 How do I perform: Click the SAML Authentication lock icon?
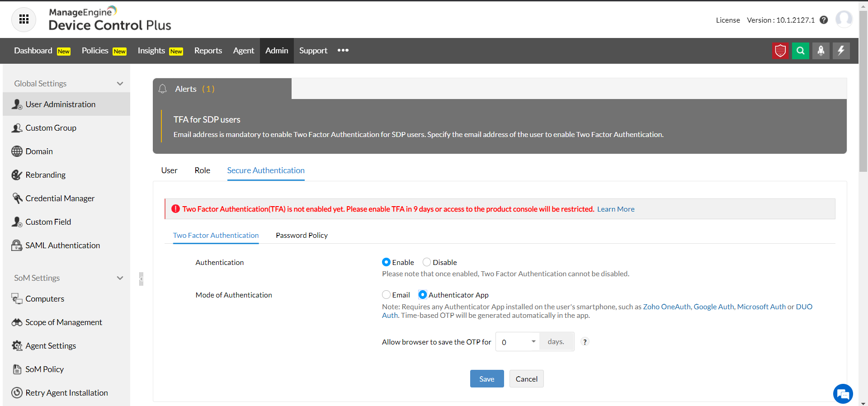coord(17,245)
